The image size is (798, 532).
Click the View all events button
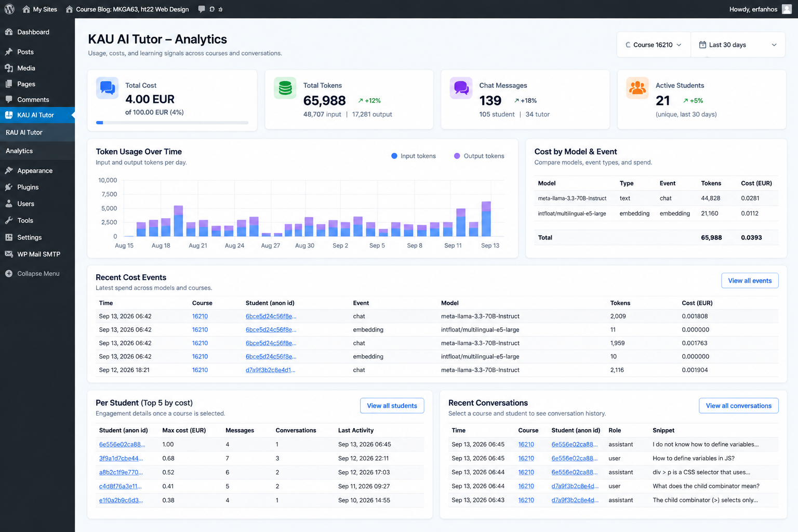click(750, 281)
